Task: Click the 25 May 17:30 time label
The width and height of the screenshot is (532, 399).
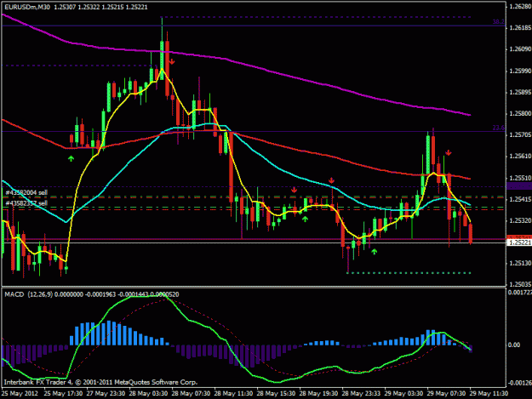Action: tap(63, 393)
